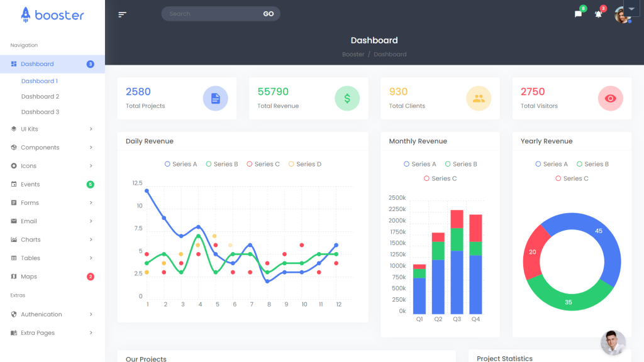Click the Total Projects document icon
This screenshot has width=644, height=362.
pos(215,98)
